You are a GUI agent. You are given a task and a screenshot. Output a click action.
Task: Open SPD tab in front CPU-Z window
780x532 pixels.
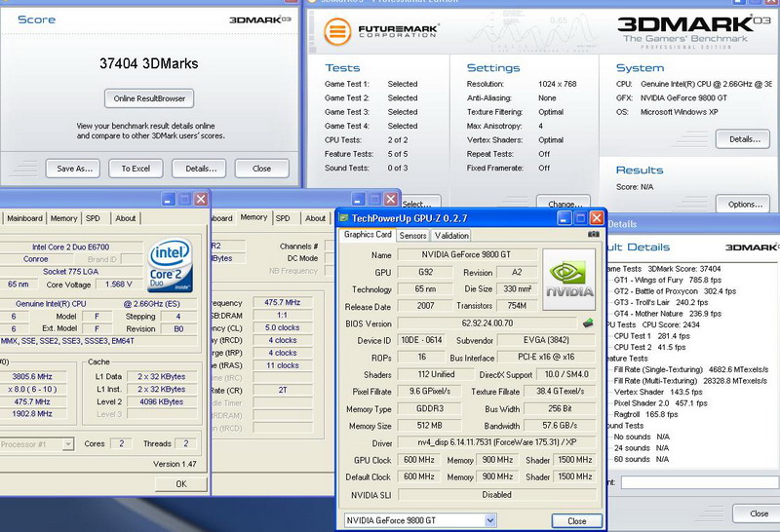[x=93, y=218]
